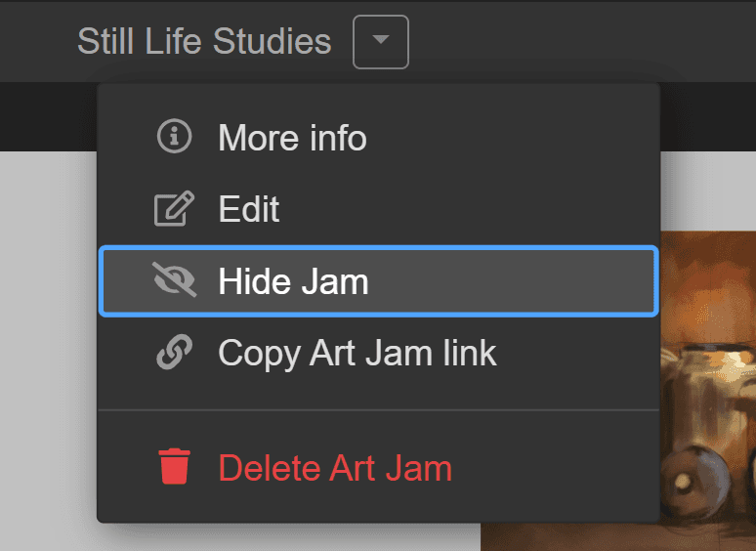Click the red trash can icon

(175, 467)
